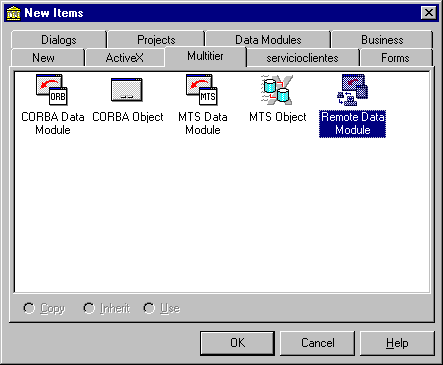Viewport: 443px width, 365px height.
Task: Select the CORBA Data Module icon
Action: [x=52, y=90]
